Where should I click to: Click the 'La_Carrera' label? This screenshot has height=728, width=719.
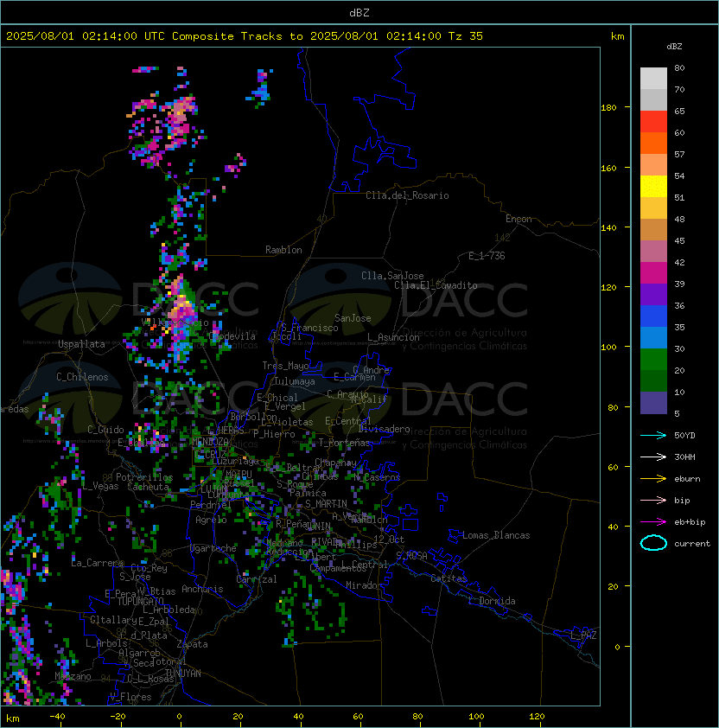[x=98, y=563]
